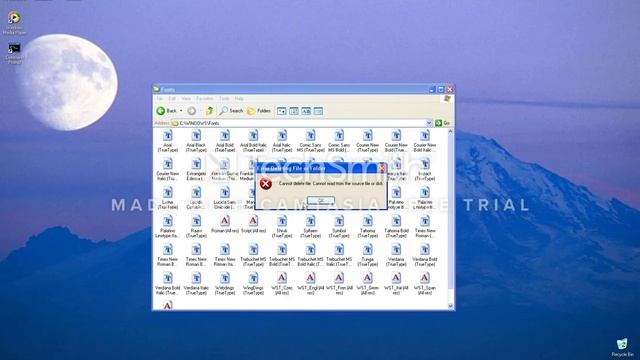
Task: Select the Arial Black font file
Action: coord(196,141)
